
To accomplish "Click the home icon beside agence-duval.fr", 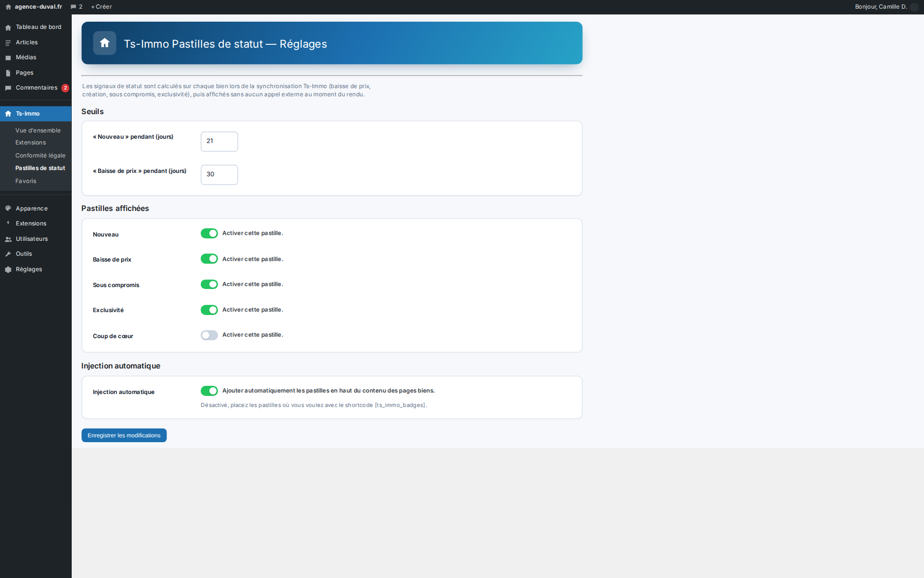I will tap(8, 7).
